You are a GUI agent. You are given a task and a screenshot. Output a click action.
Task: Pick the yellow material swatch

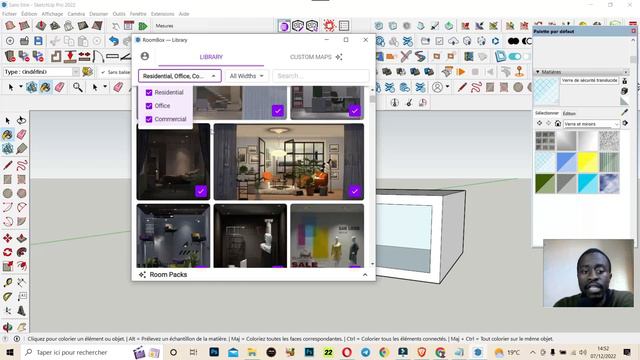[588, 162]
